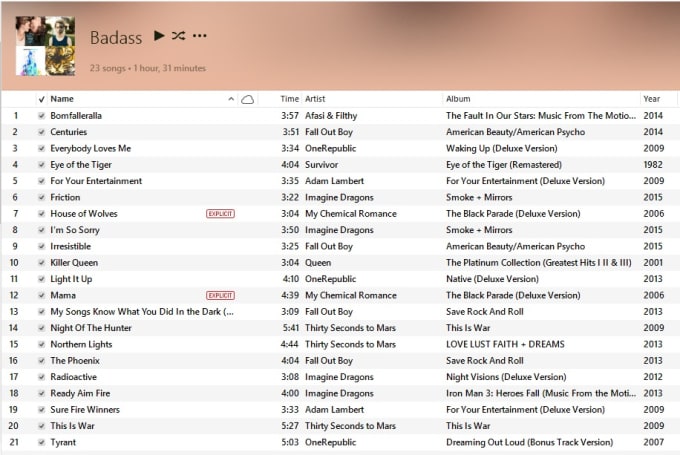680x455 pixels.
Task: Uncheck the Bomfalleralla song checkbox
Action: click(41, 116)
